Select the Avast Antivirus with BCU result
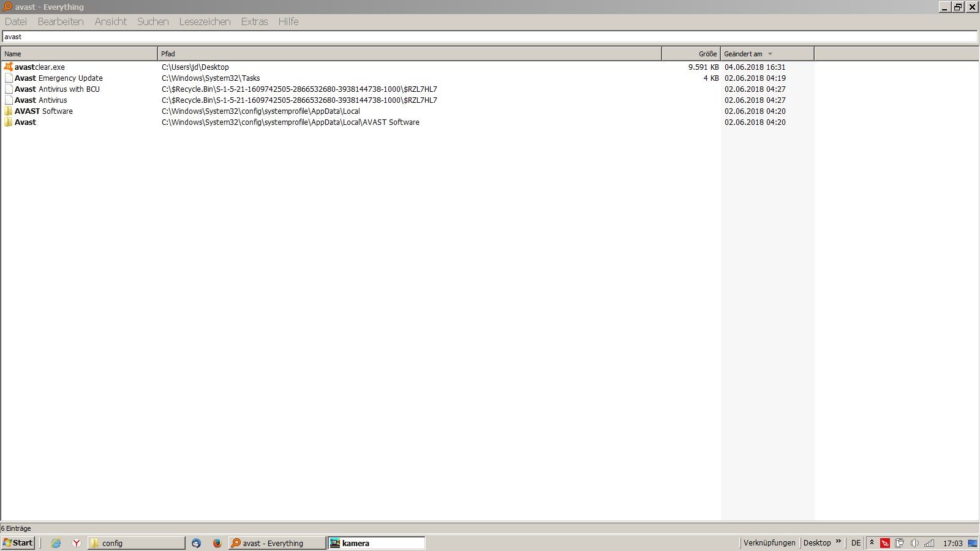980x551 pixels. pos(57,89)
